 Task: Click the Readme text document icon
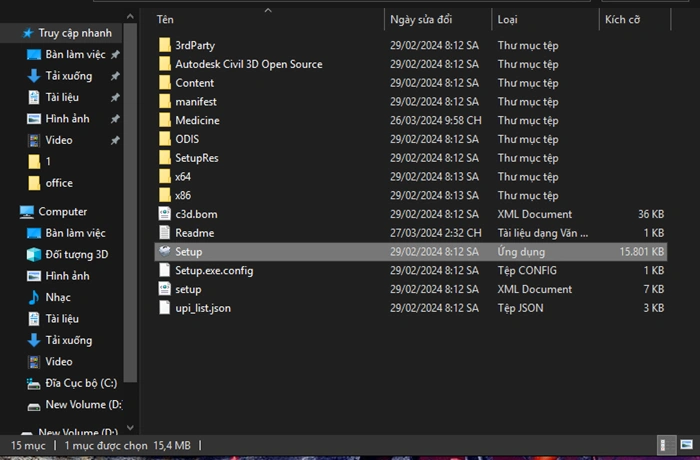pos(166,233)
